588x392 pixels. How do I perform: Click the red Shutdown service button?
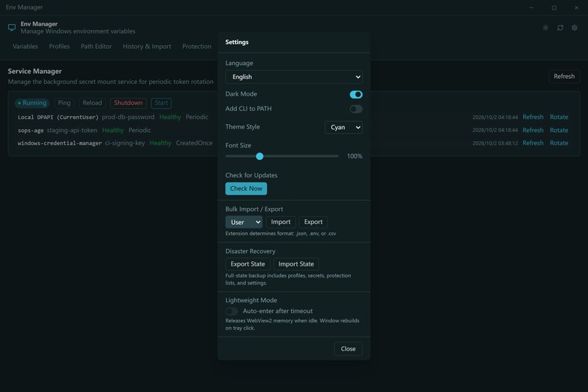[128, 103]
